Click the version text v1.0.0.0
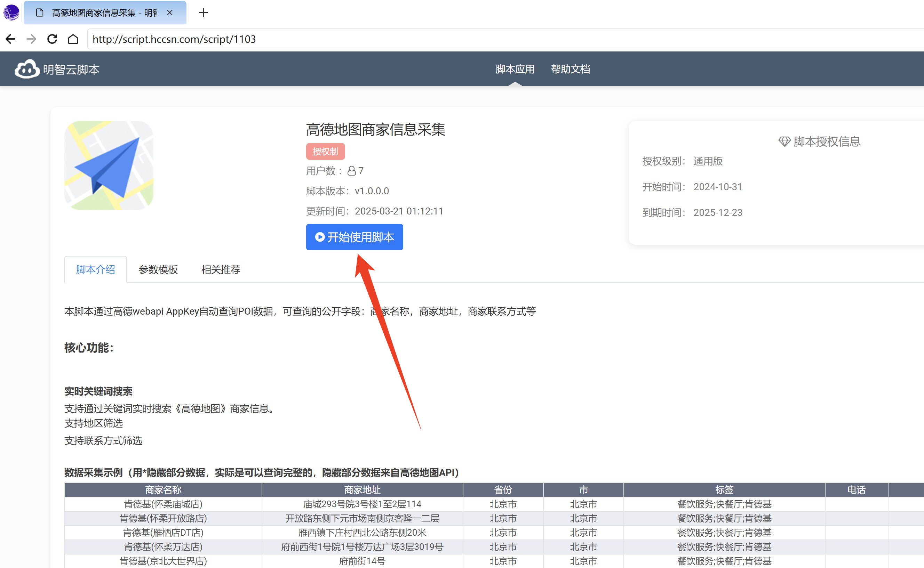924x568 pixels. pos(372,191)
